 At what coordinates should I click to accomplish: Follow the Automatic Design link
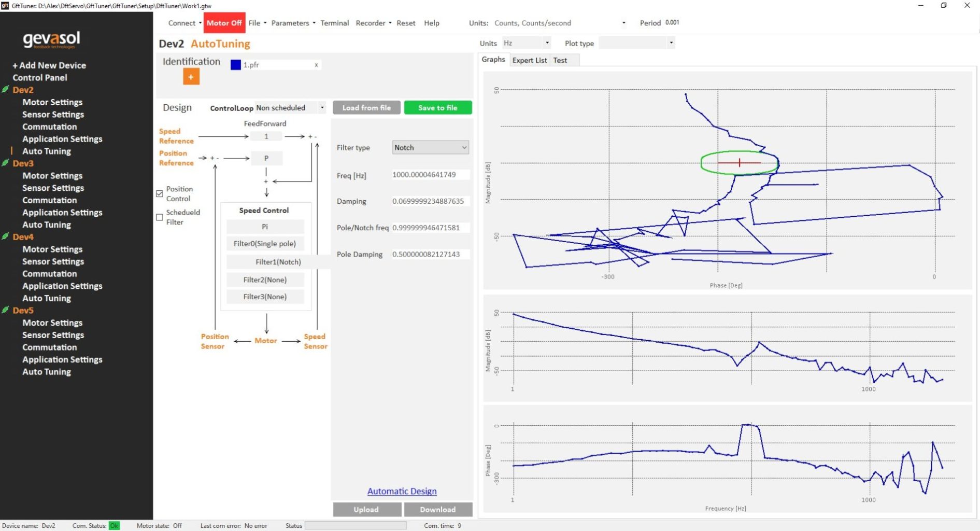tap(402, 491)
